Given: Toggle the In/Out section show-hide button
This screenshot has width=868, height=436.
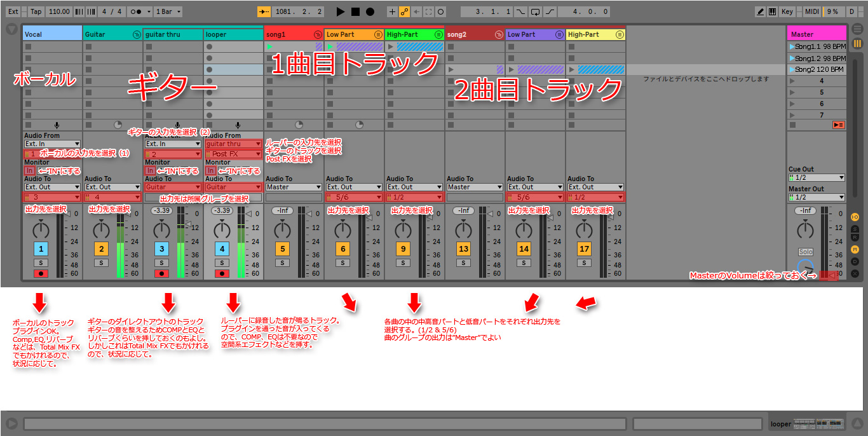Looking at the screenshot, I should pyautogui.click(x=855, y=217).
